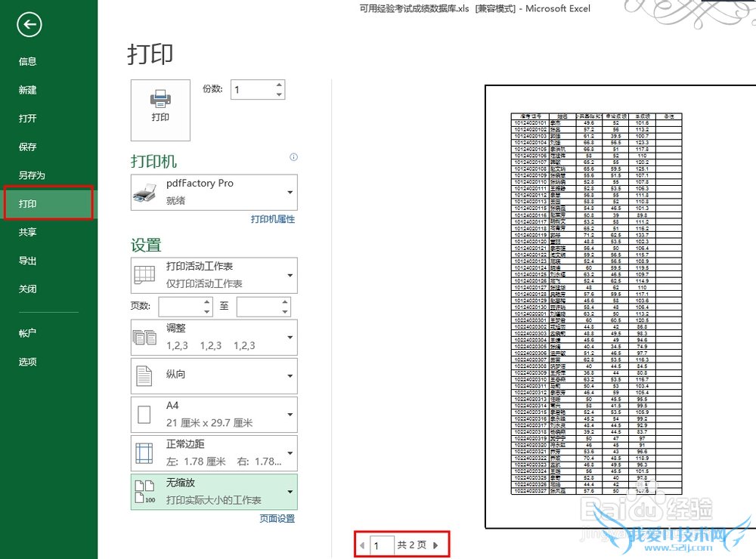Click the ending page number field

tap(259, 307)
